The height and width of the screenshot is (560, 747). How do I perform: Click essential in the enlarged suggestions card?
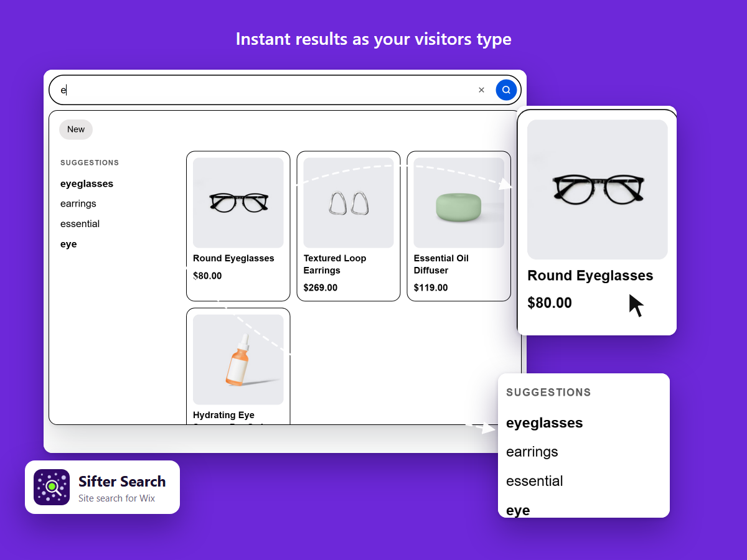(x=535, y=481)
